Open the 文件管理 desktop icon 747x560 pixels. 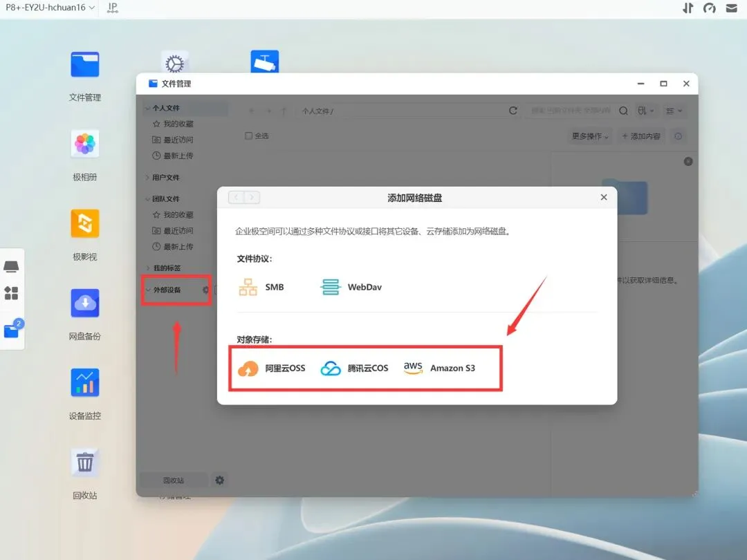[85, 64]
